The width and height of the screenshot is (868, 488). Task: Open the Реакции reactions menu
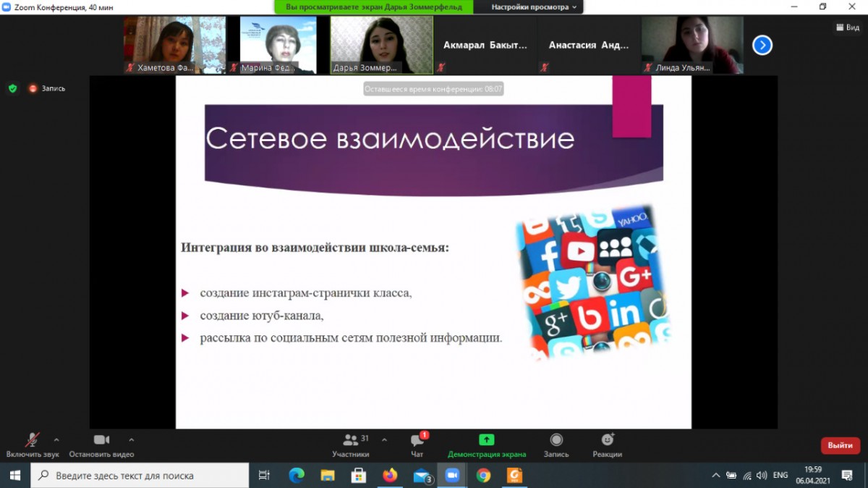coord(608,445)
